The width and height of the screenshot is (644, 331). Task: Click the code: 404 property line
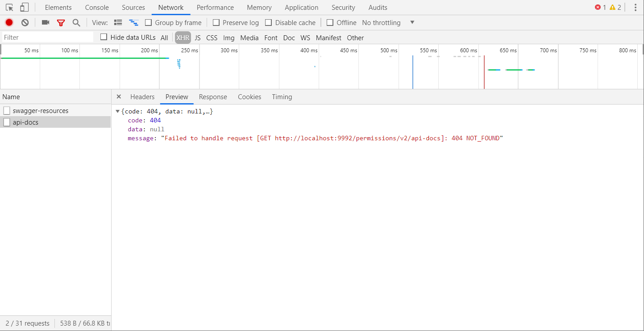pyautogui.click(x=144, y=120)
